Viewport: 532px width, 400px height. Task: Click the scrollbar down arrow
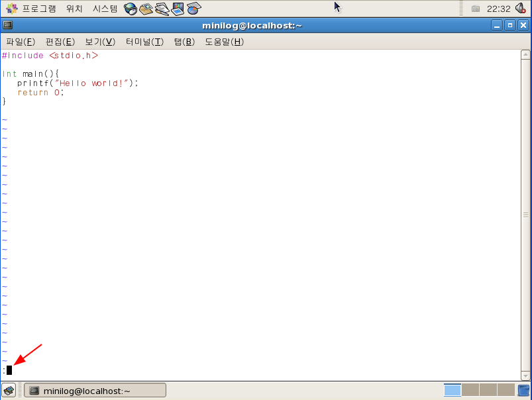525,375
